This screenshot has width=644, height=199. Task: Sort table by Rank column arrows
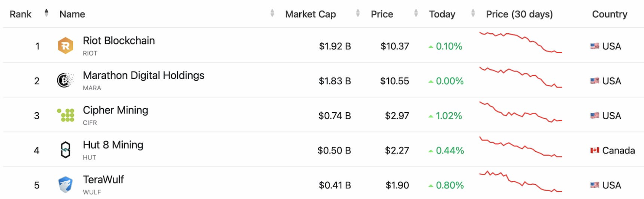(46, 13)
